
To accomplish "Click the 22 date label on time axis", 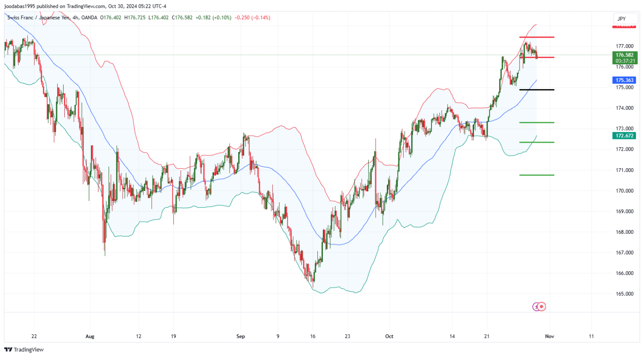I will [34, 336].
